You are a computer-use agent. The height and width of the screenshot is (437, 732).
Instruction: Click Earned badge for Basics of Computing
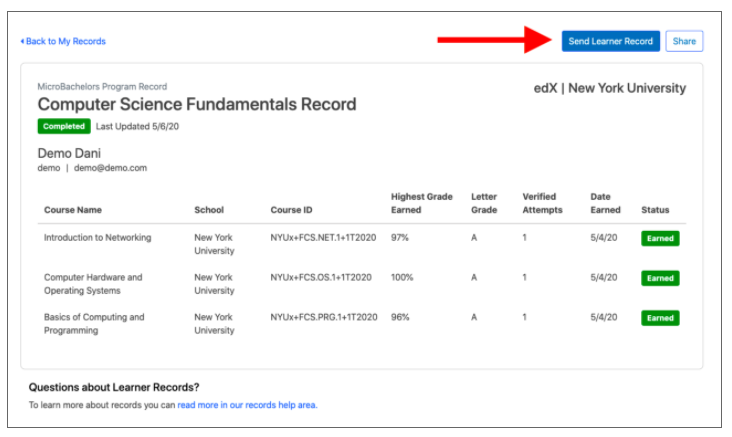click(x=660, y=318)
